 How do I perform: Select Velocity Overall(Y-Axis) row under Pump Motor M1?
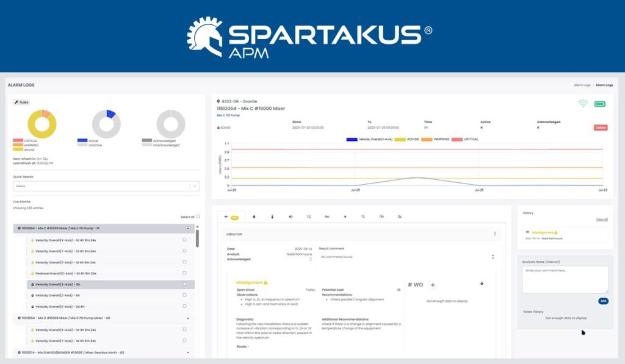tap(111, 341)
